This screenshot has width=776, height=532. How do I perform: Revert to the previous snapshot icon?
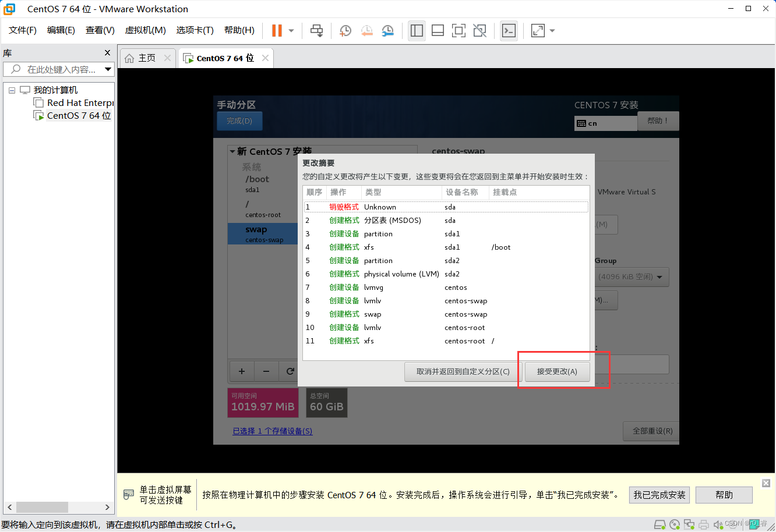(366, 31)
